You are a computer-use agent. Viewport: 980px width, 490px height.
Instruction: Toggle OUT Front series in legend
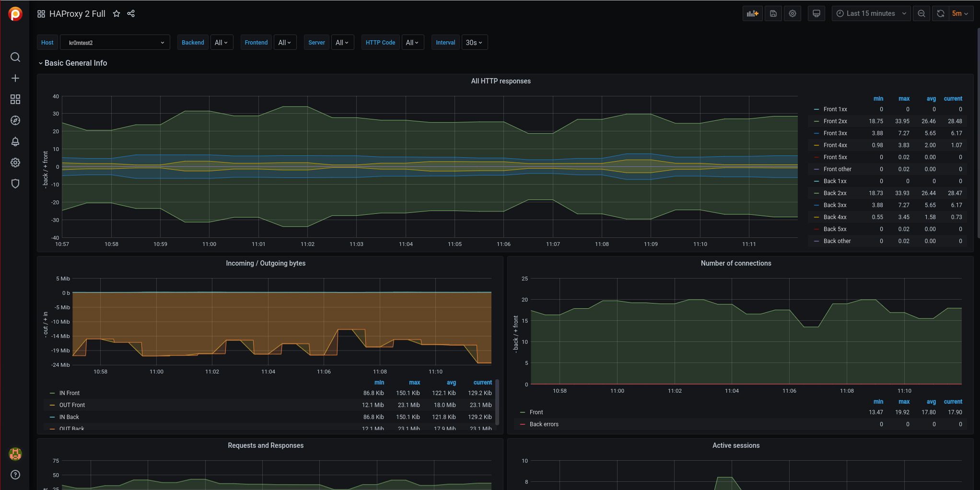tap(72, 405)
